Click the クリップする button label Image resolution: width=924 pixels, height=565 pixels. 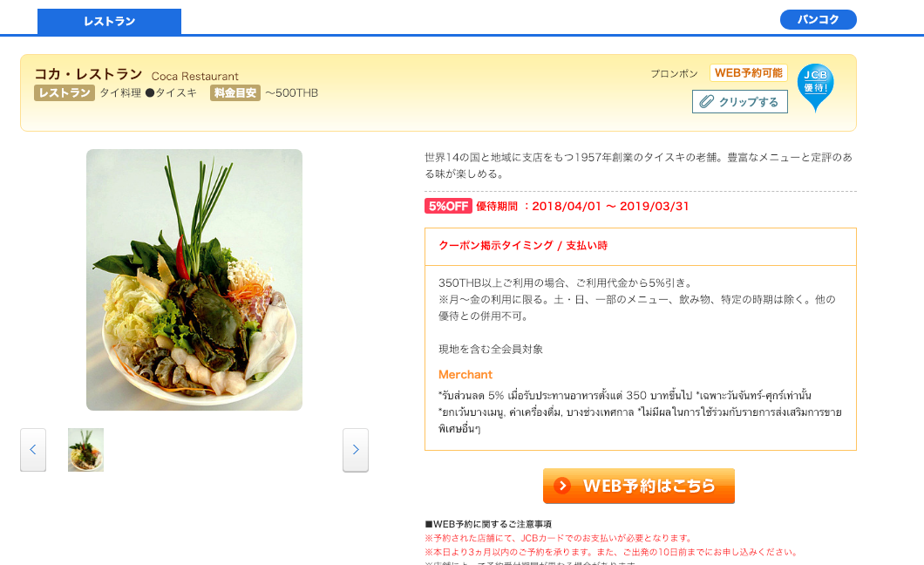[x=749, y=102]
